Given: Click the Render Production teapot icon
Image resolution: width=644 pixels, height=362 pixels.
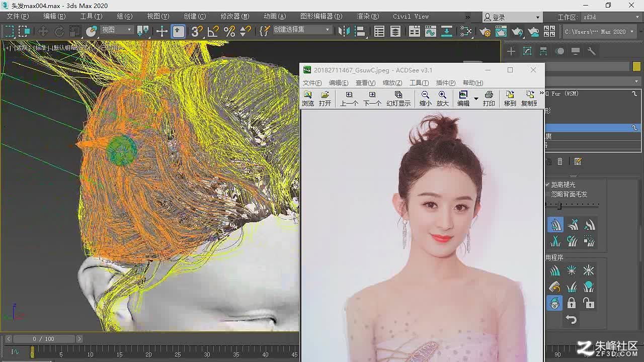Looking at the screenshot, I should pyautogui.click(x=517, y=32).
